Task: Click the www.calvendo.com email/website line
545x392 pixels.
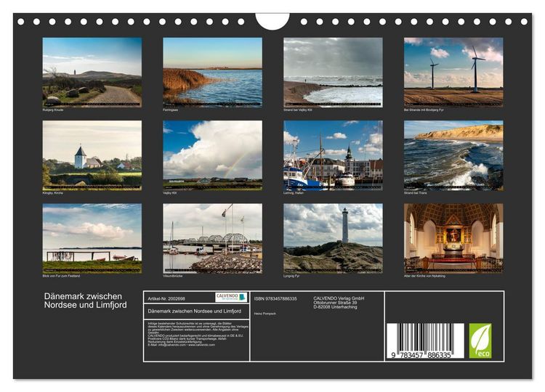Action: [x=181, y=345]
